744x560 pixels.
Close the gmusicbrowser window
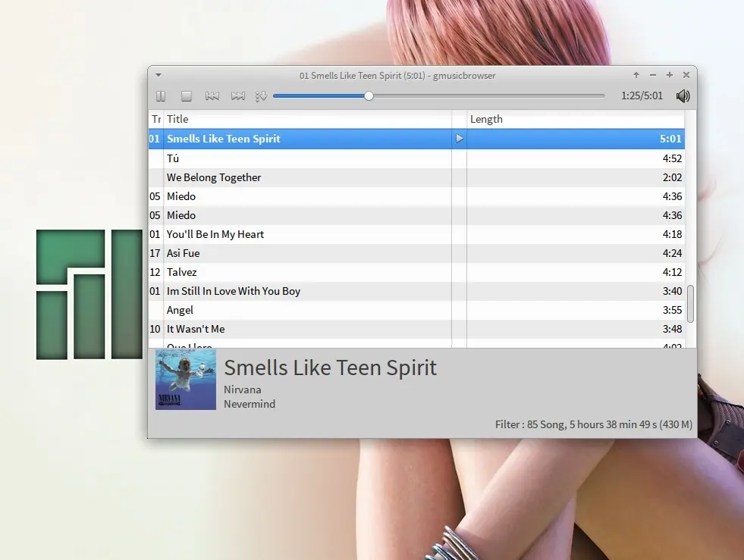(x=686, y=75)
